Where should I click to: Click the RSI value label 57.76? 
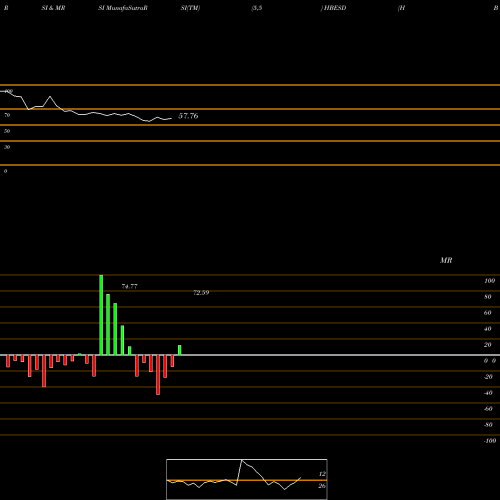point(188,116)
